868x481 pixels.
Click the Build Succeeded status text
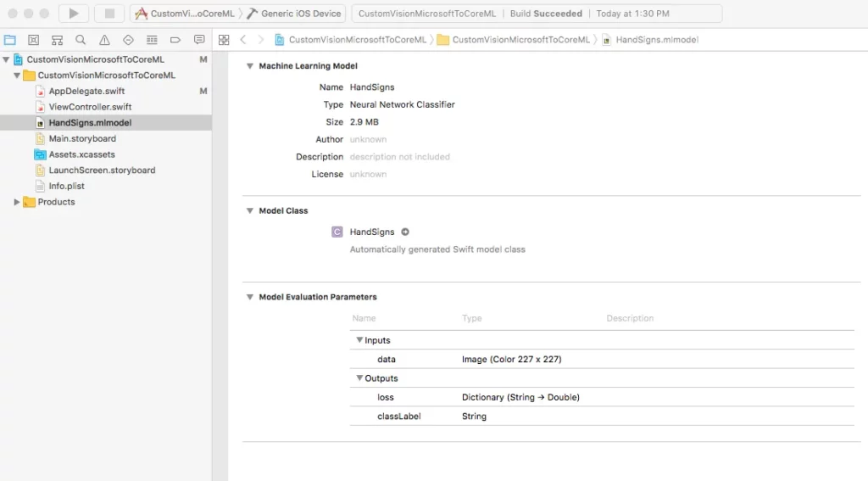pyautogui.click(x=546, y=14)
